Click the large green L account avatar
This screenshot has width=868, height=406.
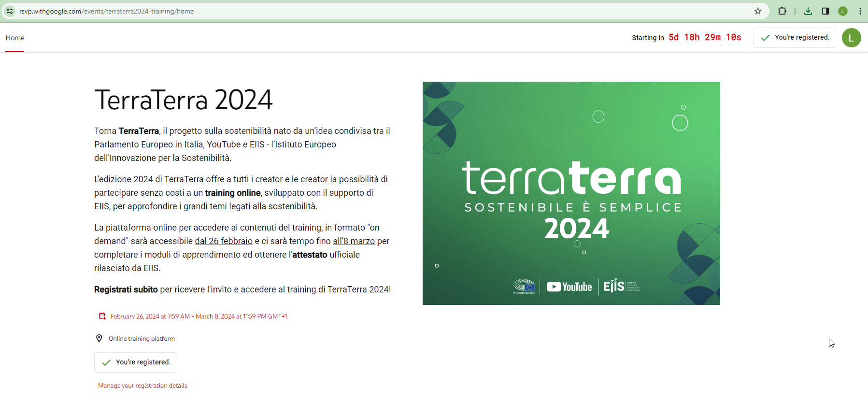click(x=851, y=38)
